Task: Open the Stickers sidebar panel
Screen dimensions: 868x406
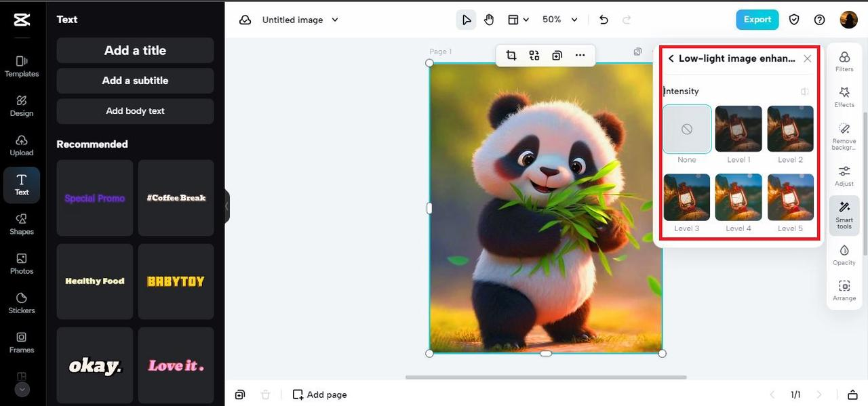Action: [x=22, y=303]
